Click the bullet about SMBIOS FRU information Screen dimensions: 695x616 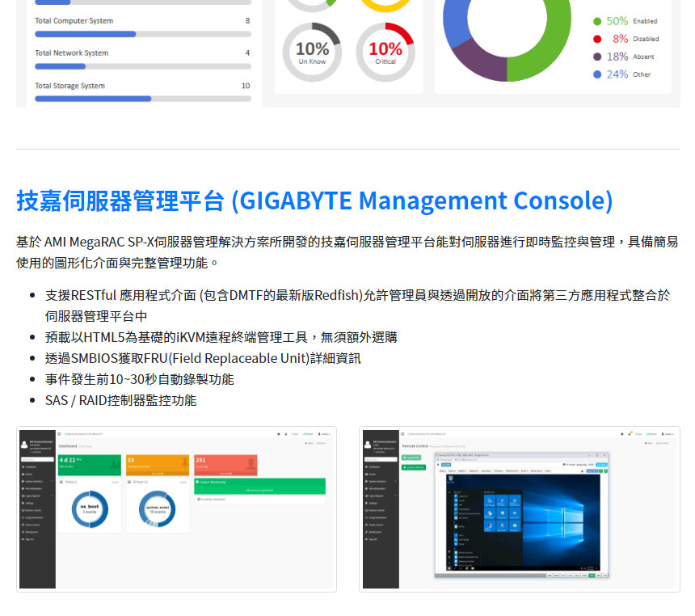pos(203,358)
